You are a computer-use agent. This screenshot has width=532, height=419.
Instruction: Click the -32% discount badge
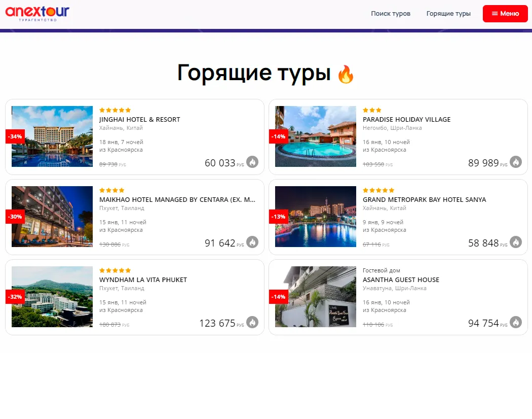[15, 297]
